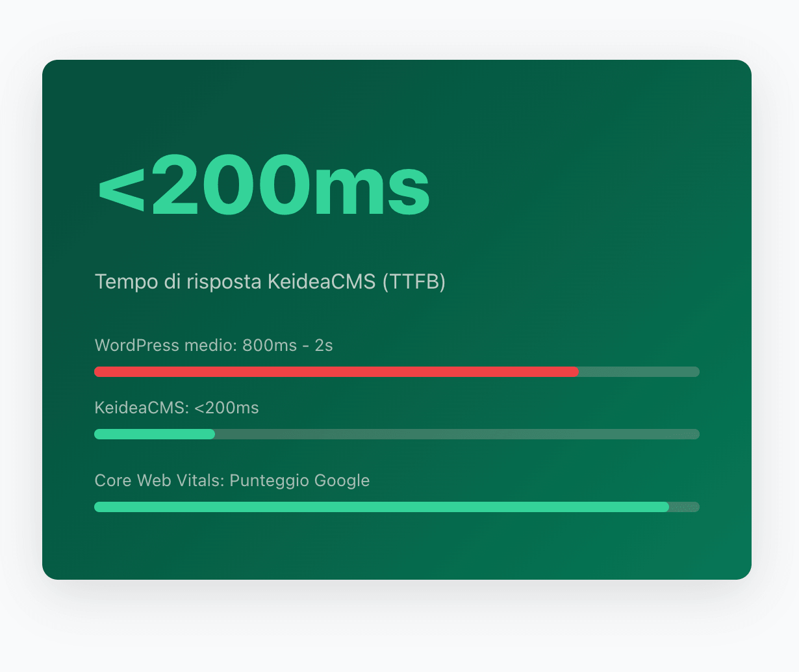
Task: Click the red WordPress progress bar fill
Action: tap(336, 372)
